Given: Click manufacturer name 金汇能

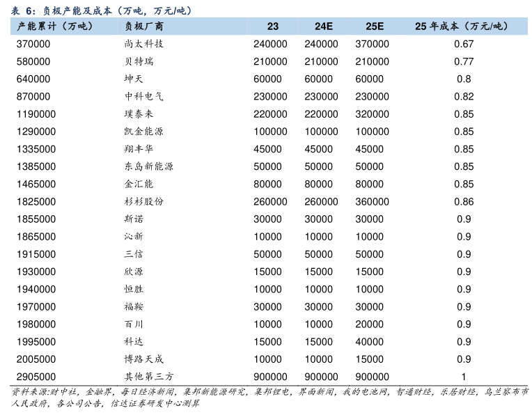Looking at the screenshot, I should tap(139, 184).
